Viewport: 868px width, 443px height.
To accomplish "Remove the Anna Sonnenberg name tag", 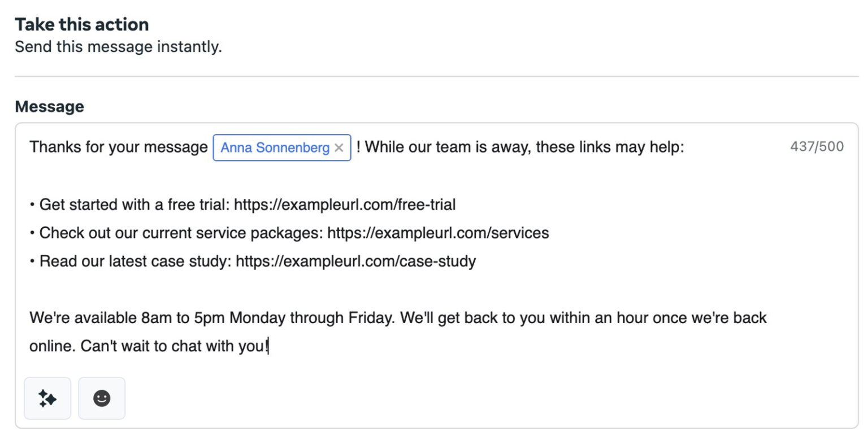I will 339,148.
